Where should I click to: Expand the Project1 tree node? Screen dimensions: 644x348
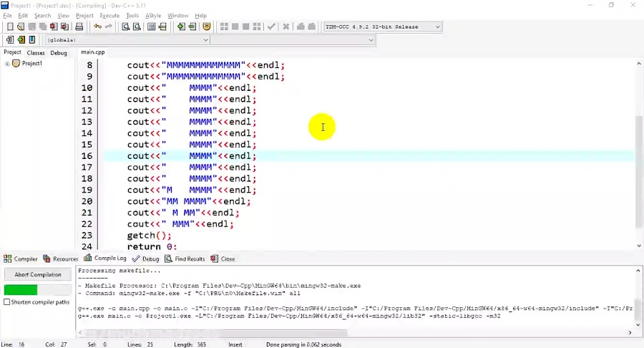pyautogui.click(x=7, y=64)
